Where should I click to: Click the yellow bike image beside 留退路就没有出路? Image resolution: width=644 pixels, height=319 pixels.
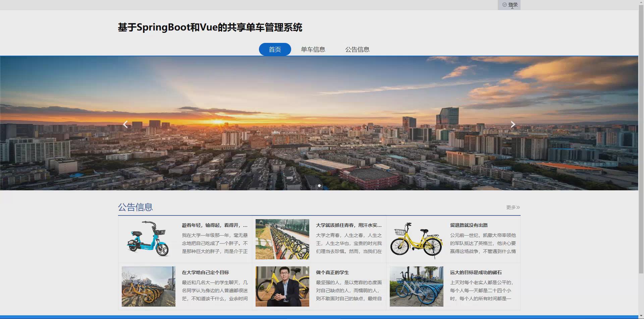pos(417,239)
